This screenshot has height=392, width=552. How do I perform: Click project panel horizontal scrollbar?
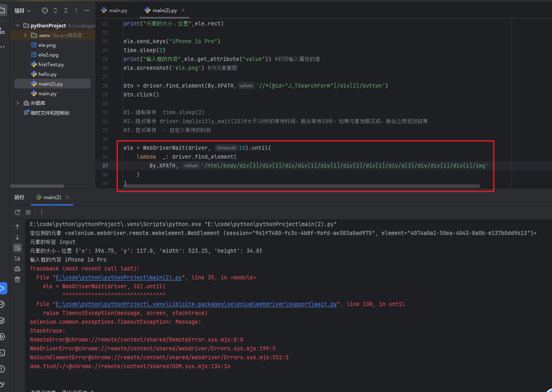click(37, 186)
